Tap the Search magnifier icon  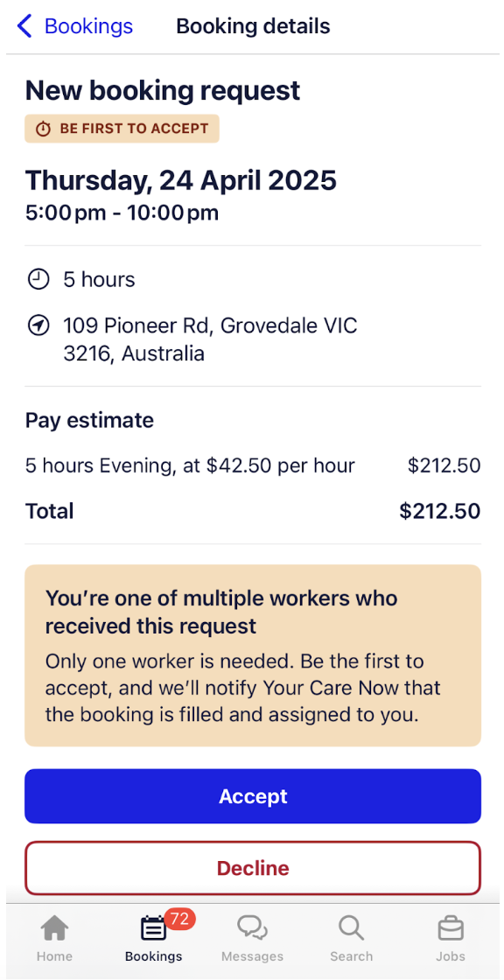(352, 928)
